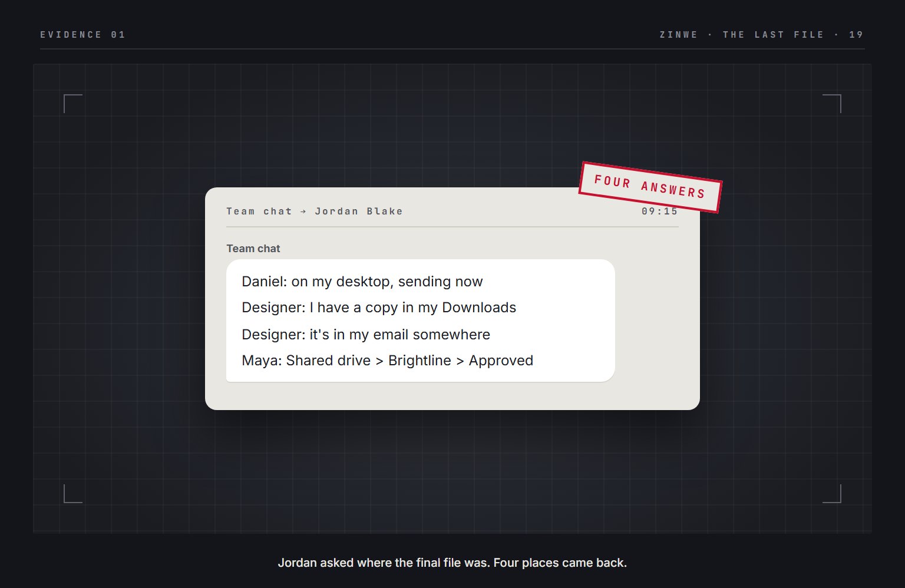905x588 pixels.
Task: Click the ZINWE title in header
Action: click(x=679, y=35)
